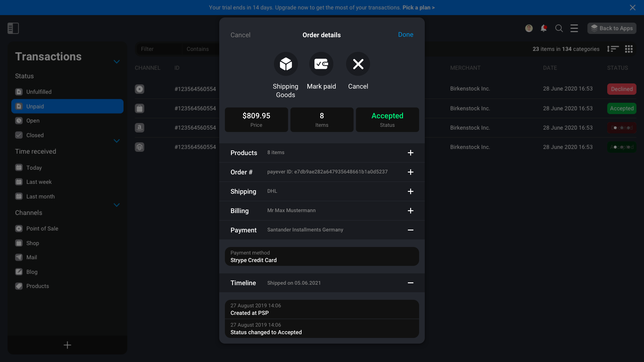
Task: Open search by clicking magnifier icon
Action: [559, 28]
